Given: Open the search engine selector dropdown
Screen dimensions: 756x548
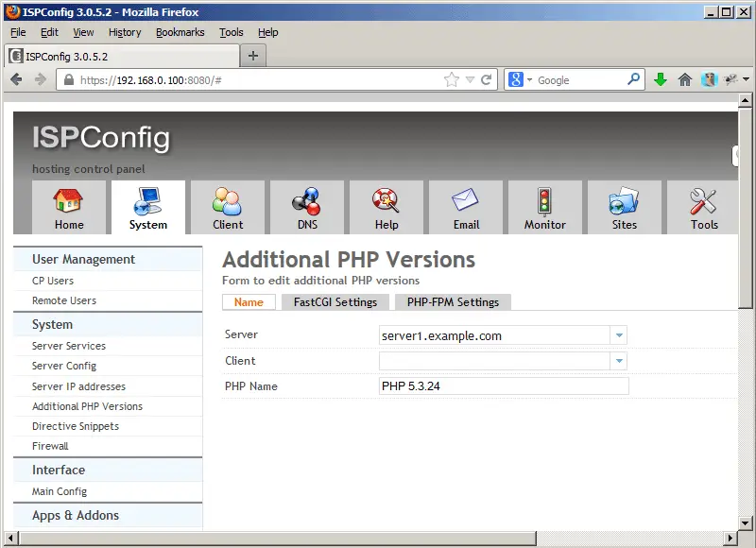Looking at the screenshot, I should 529,80.
